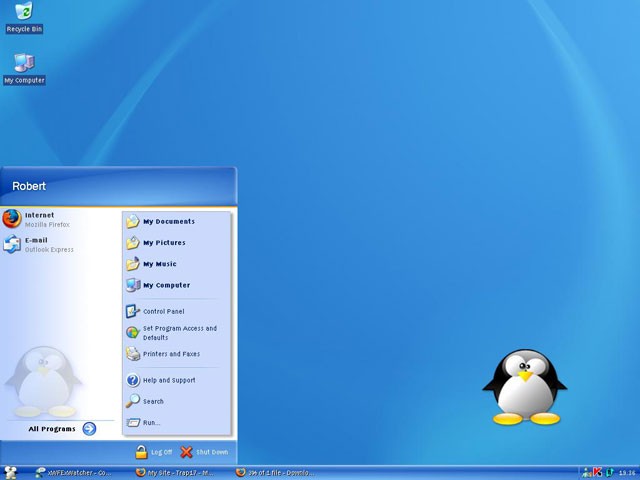The width and height of the screenshot is (640, 480).
Task: Click Log Off text button
Action: point(162,452)
